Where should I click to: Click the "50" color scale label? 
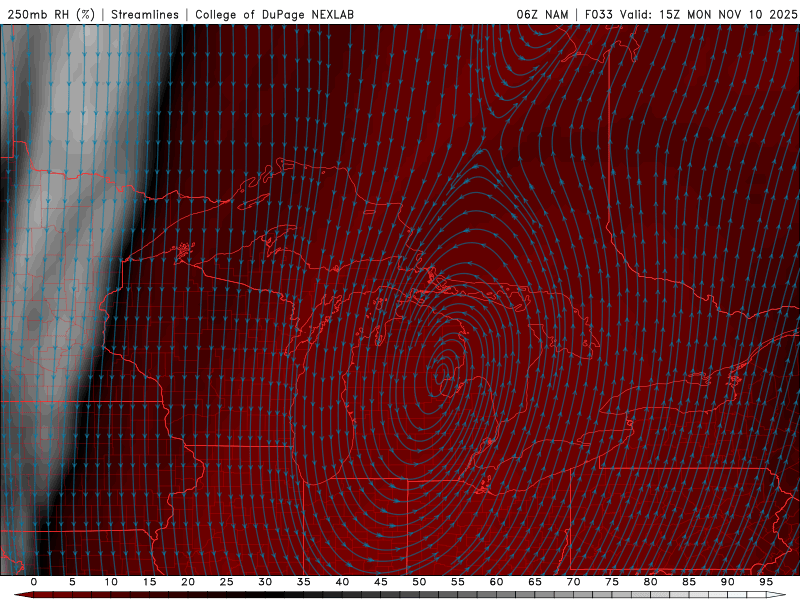[419, 582]
